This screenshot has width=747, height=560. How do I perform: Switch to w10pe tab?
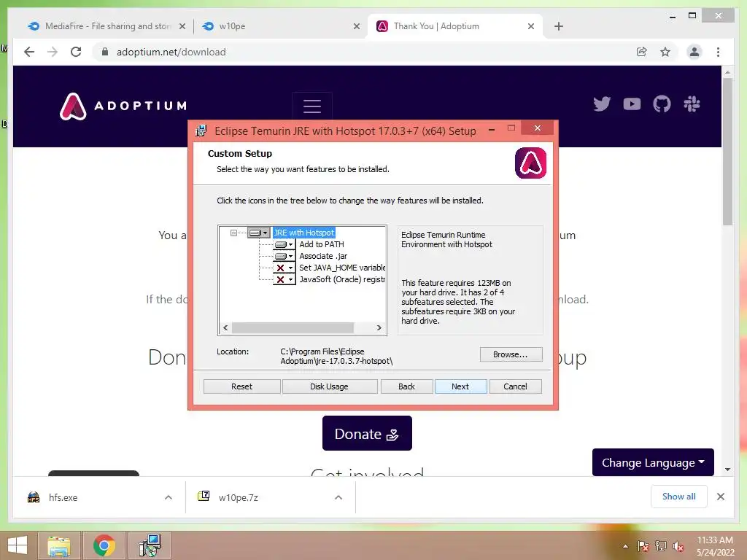click(281, 26)
